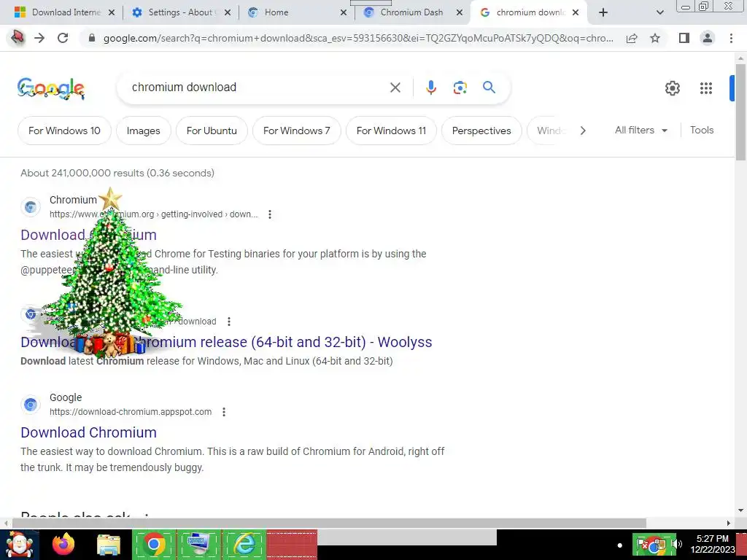Filter results by Images

point(144,131)
